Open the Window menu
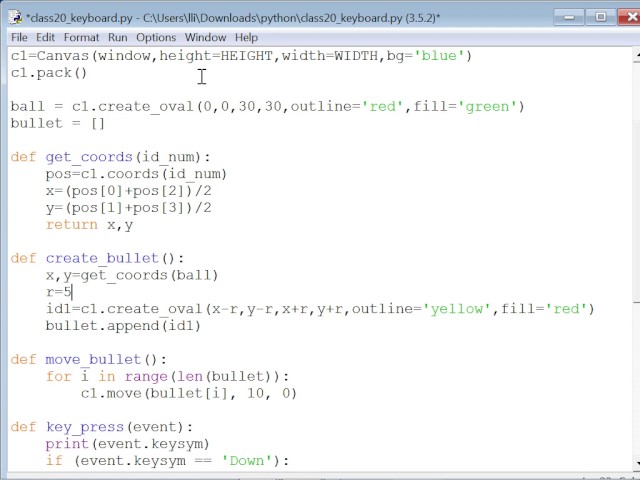 [x=205, y=38]
